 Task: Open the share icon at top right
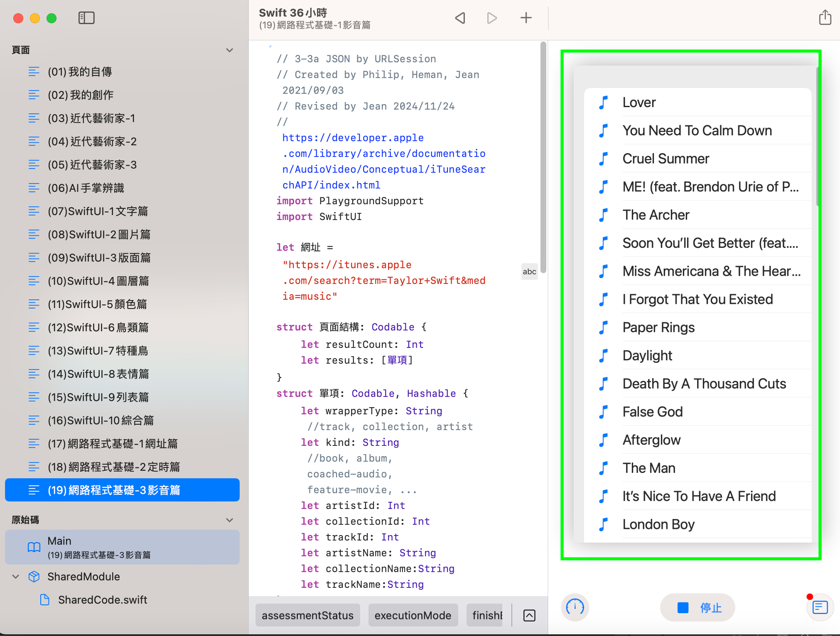(x=825, y=18)
